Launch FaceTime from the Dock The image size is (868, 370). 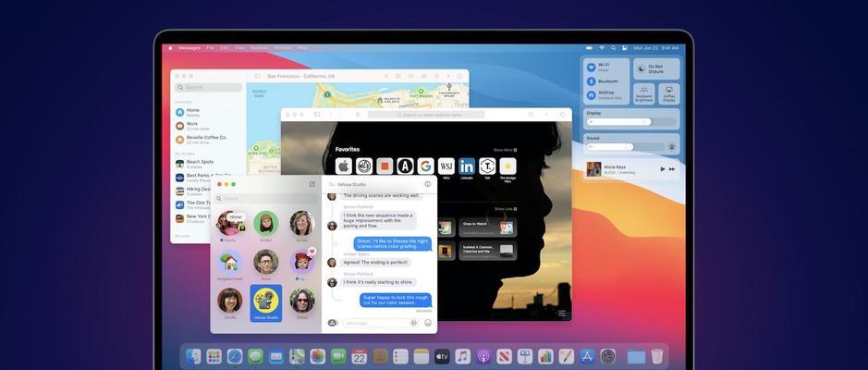338,356
